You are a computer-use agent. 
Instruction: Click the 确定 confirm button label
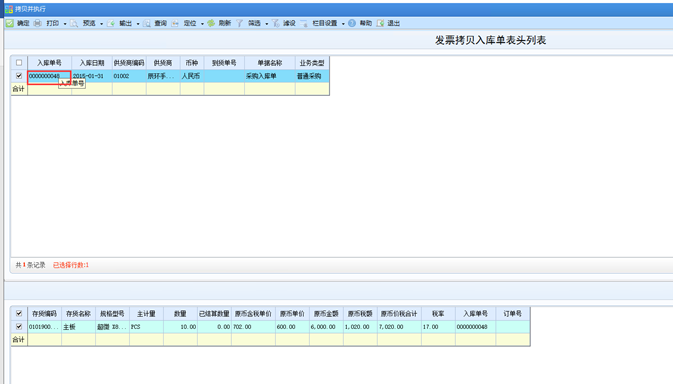coord(23,23)
